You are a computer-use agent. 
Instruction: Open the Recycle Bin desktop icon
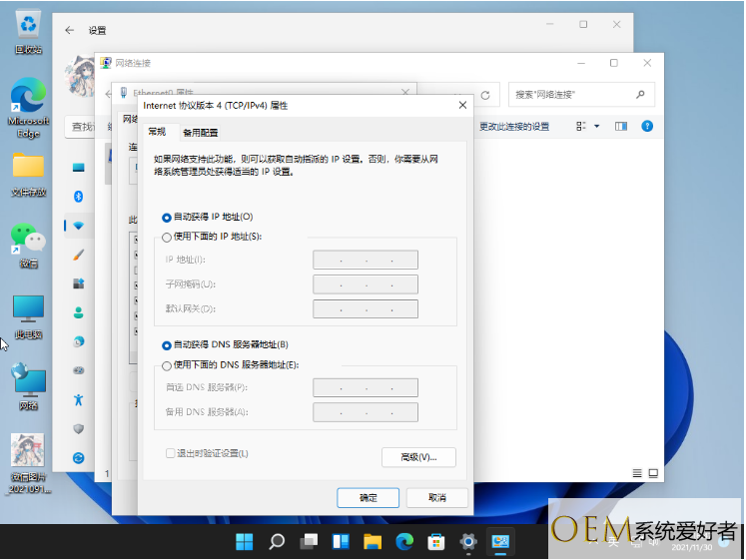click(x=28, y=28)
